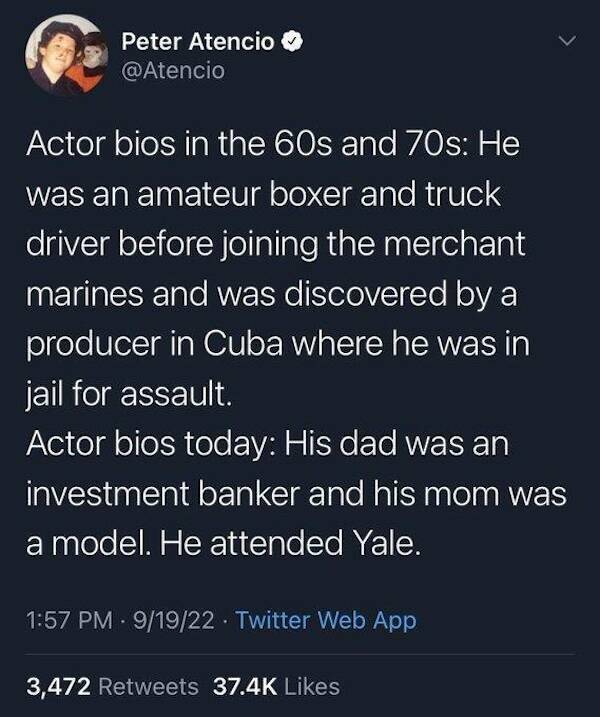The height and width of the screenshot is (717, 600).
Task: Open the Twitter Web App source link
Action: (326, 620)
